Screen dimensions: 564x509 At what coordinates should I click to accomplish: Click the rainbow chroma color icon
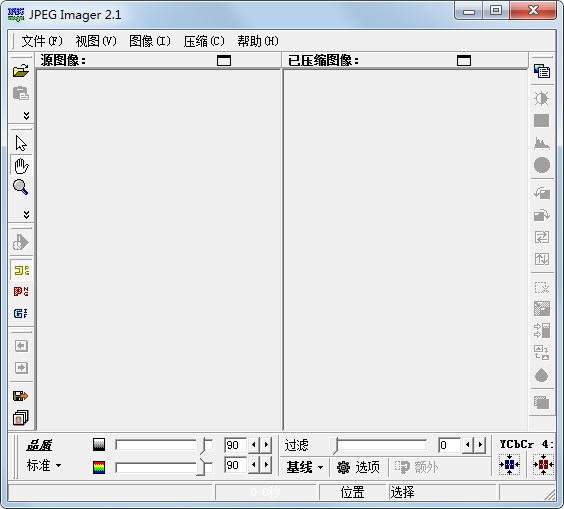[99, 467]
